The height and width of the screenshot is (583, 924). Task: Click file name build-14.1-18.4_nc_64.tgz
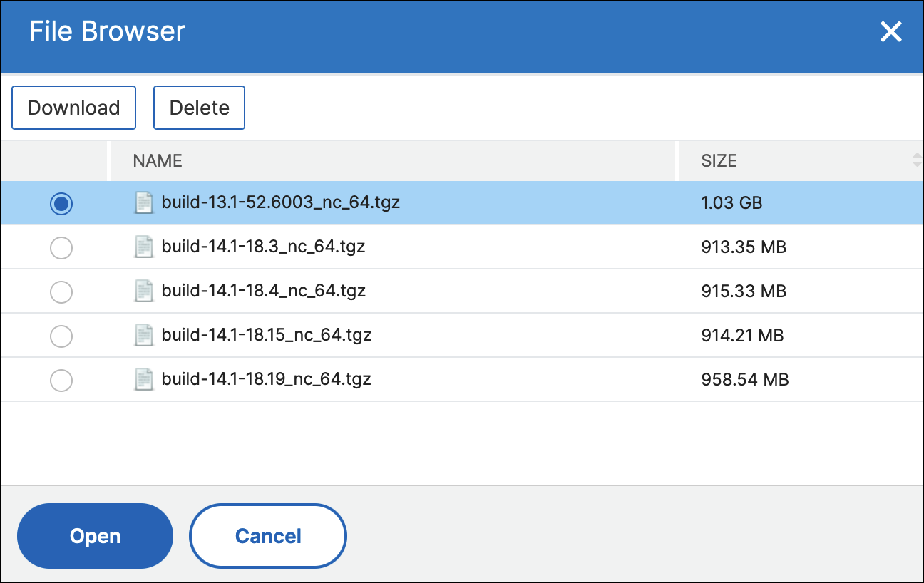264,291
